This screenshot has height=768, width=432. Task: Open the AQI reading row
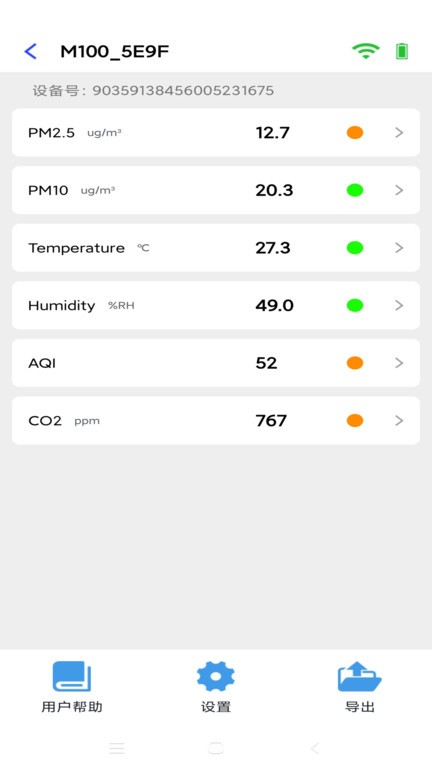[216, 363]
